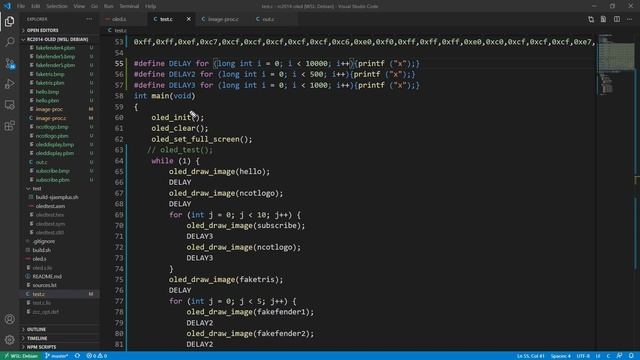Click Ln 55, Col 41 cursor position
This screenshot has height=360, width=640.
[x=530, y=356]
